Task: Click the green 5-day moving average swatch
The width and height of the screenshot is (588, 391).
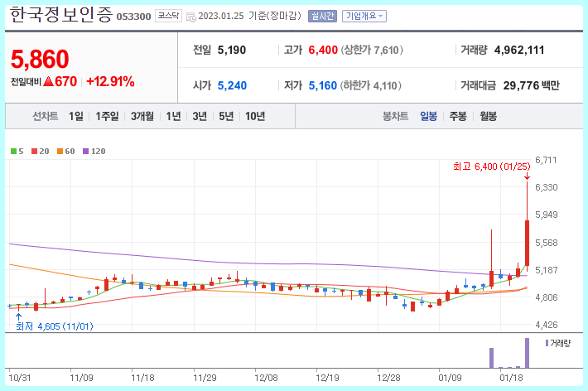Action: point(13,152)
